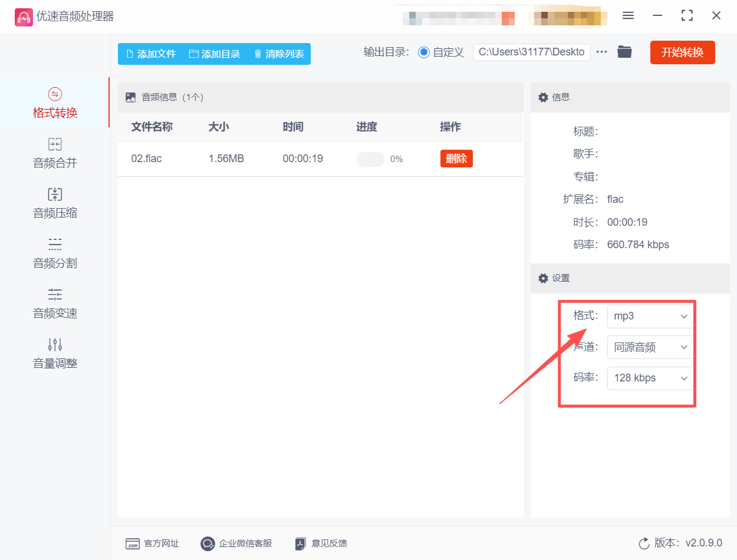Click the 0% progress bar for 02.flac
Screen dimensions: 737x560
tap(370, 159)
